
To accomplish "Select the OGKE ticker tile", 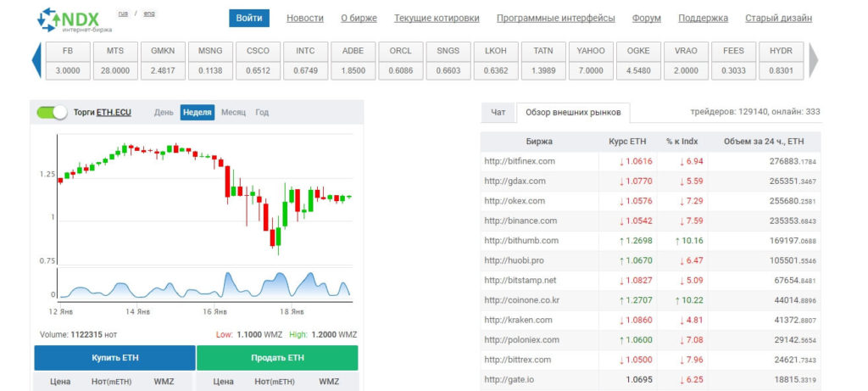I will [x=638, y=60].
